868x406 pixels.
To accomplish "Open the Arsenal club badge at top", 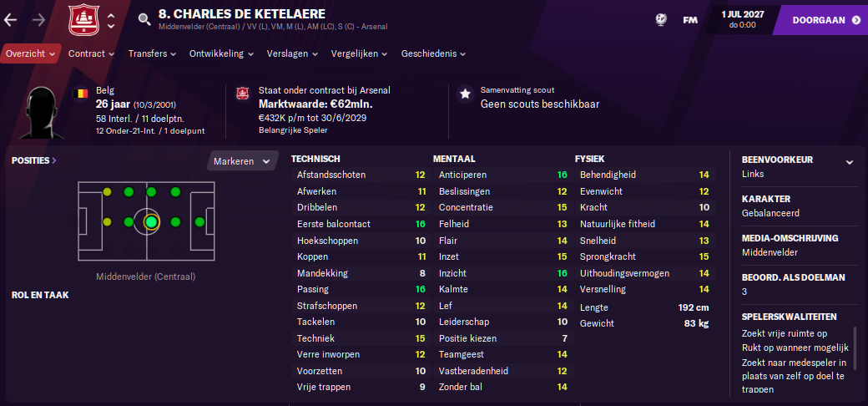I will [84, 21].
